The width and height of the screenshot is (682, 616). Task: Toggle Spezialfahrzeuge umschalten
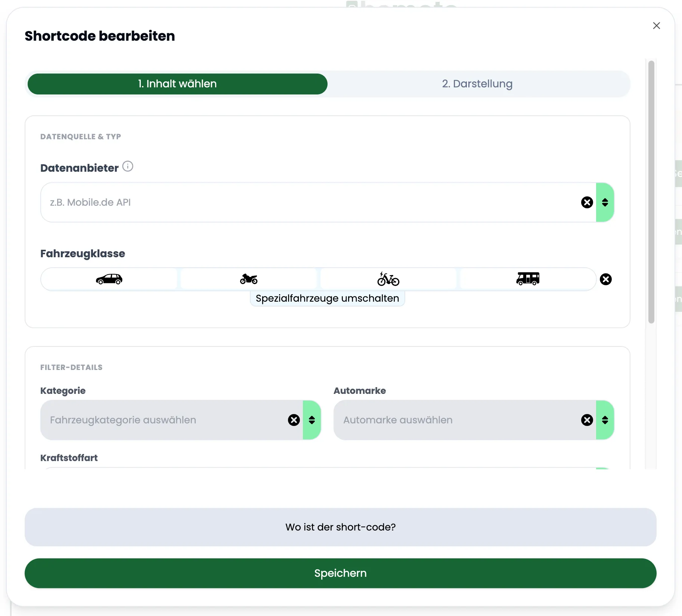click(327, 298)
